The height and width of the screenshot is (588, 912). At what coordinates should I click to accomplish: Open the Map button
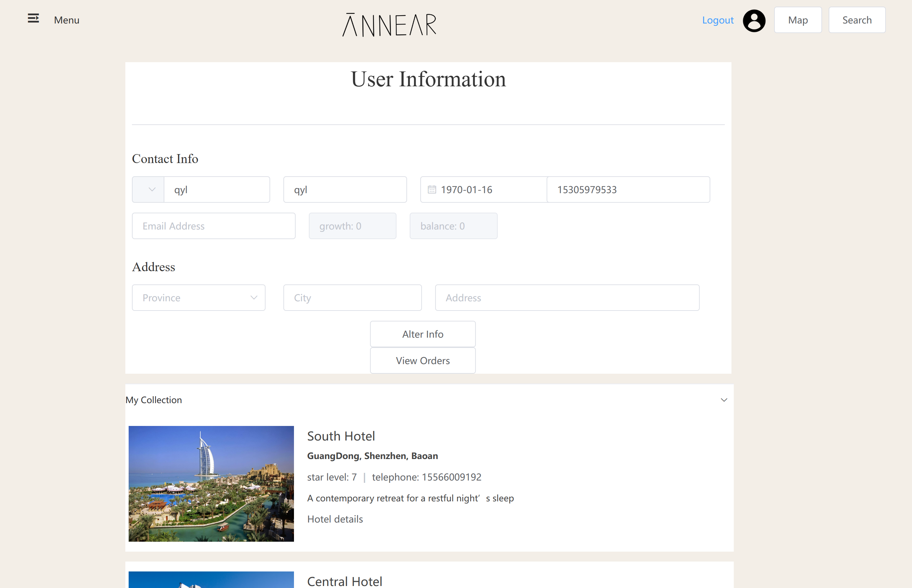pyautogui.click(x=798, y=20)
